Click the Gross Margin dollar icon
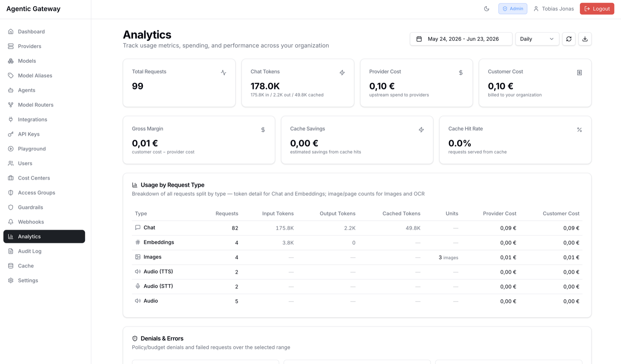 (263, 130)
